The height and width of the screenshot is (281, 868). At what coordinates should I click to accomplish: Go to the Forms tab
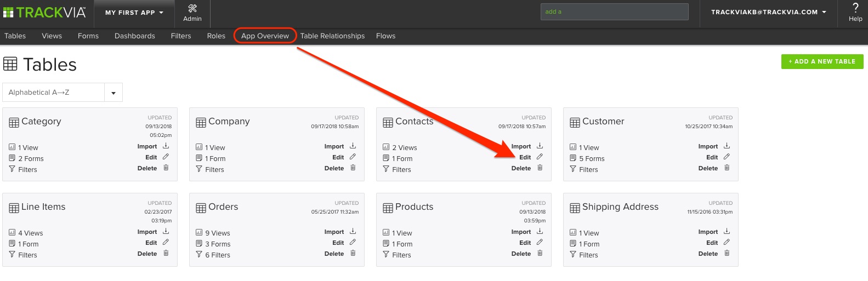(x=88, y=36)
